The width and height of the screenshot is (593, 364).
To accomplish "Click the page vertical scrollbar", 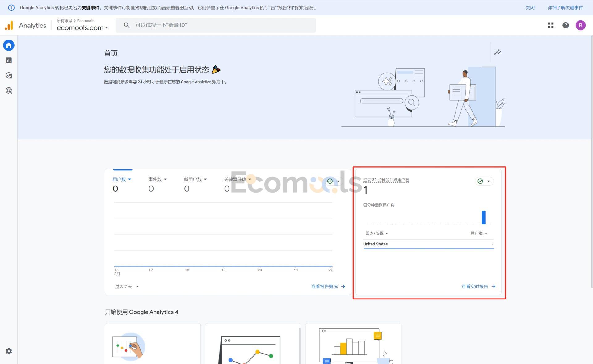I will pos(591,162).
